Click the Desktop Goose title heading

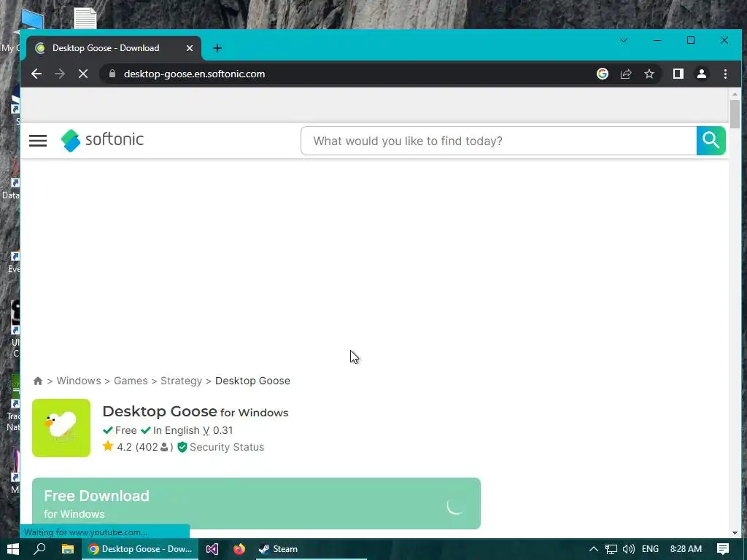(x=196, y=411)
